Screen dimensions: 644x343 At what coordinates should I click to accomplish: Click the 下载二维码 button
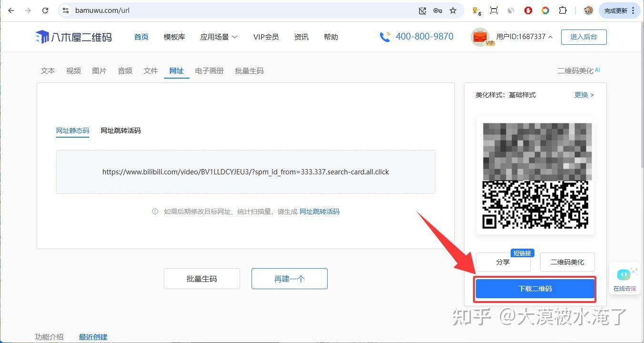(535, 289)
